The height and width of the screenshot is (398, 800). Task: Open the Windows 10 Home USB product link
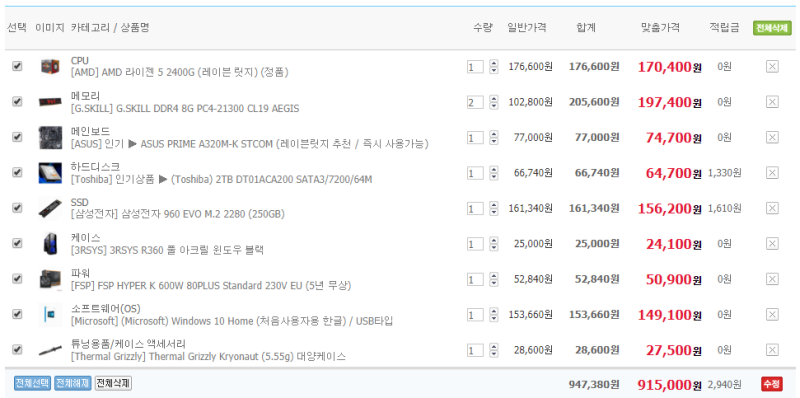point(232,321)
